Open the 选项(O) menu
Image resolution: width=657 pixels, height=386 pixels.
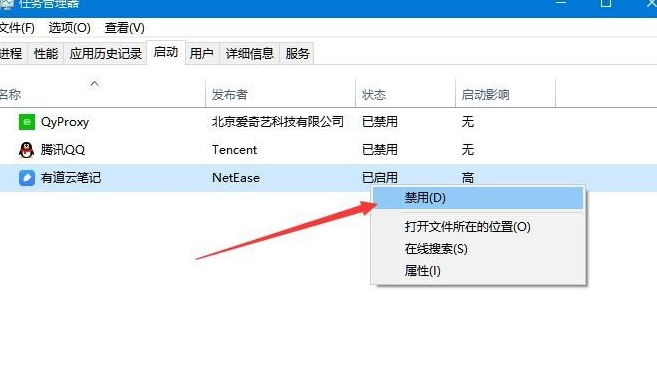coord(70,28)
